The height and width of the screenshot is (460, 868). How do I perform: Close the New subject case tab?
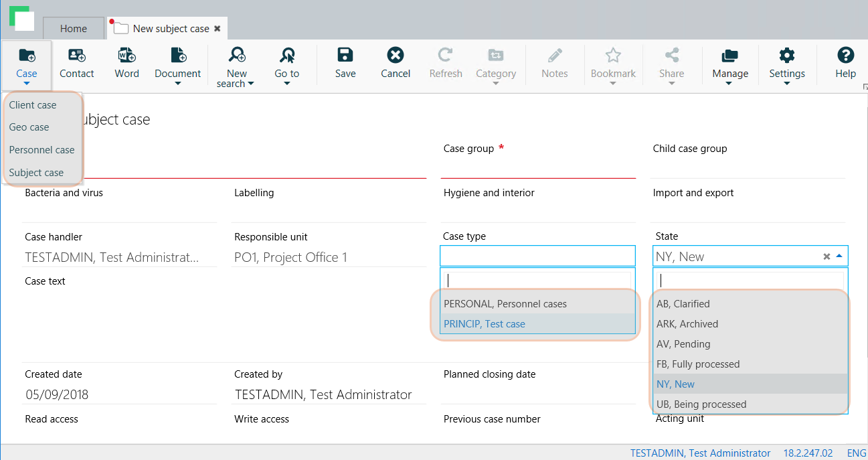tap(217, 29)
